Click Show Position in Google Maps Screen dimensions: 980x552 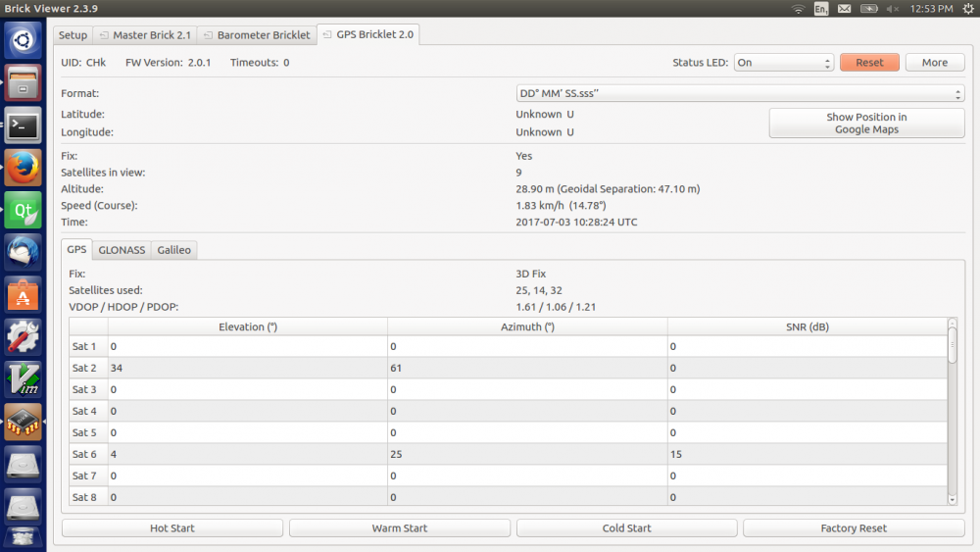tap(866, 124)
